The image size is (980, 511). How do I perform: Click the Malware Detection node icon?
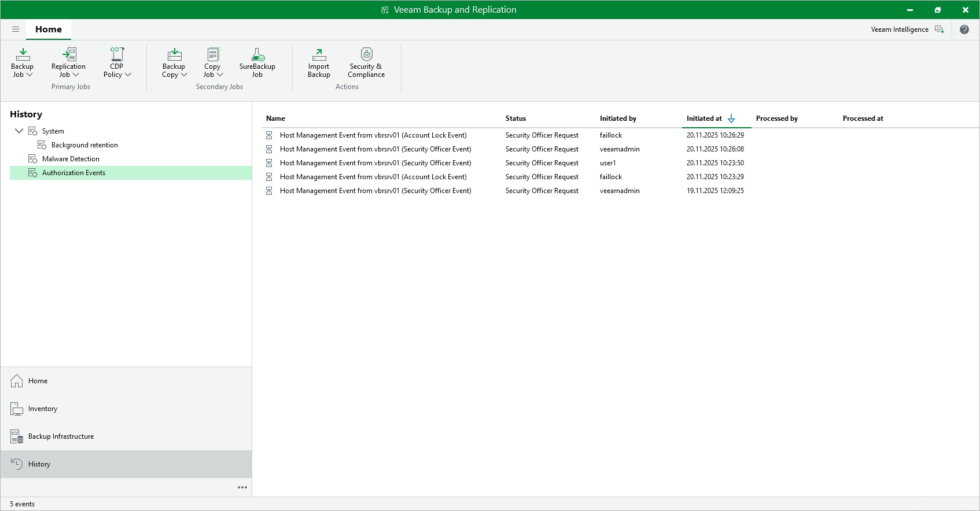33,159
